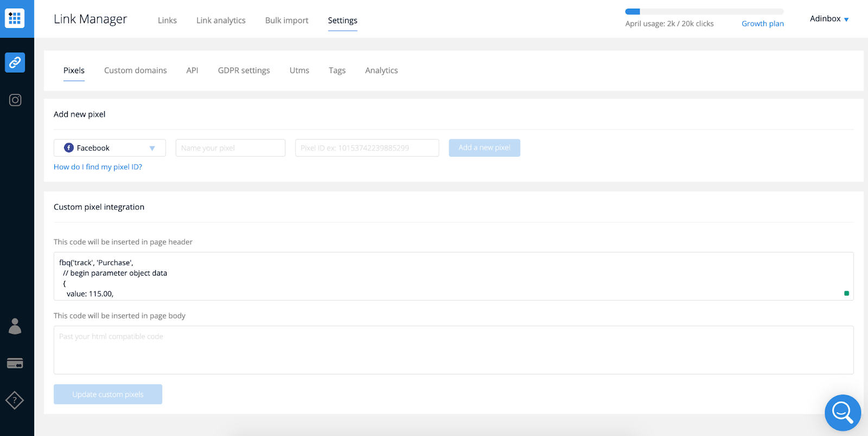Open the Tags settings tab
868x436 pixels.
(337, 70)
